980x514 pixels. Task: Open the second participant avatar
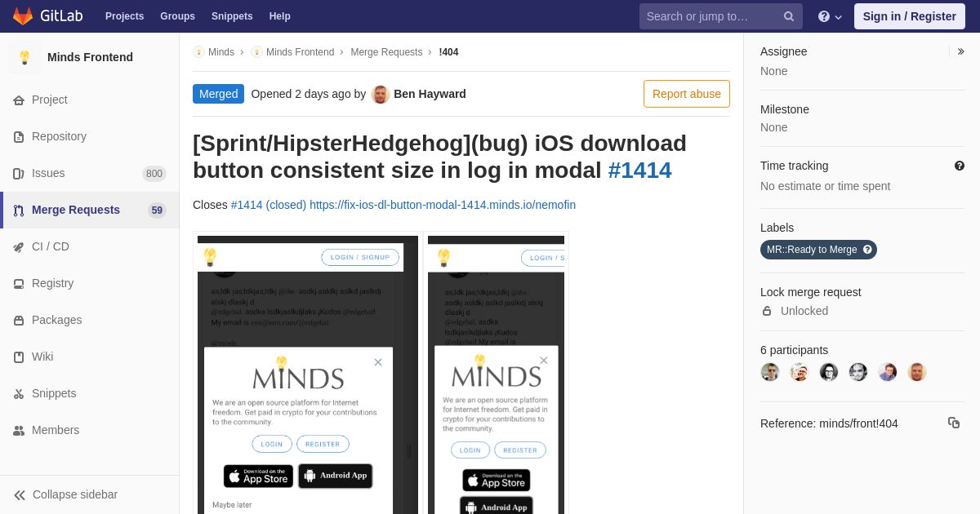coord(800,372)
